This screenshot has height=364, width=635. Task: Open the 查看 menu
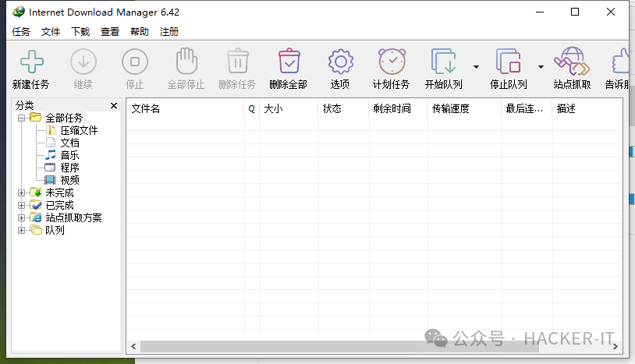click(110, 31)
